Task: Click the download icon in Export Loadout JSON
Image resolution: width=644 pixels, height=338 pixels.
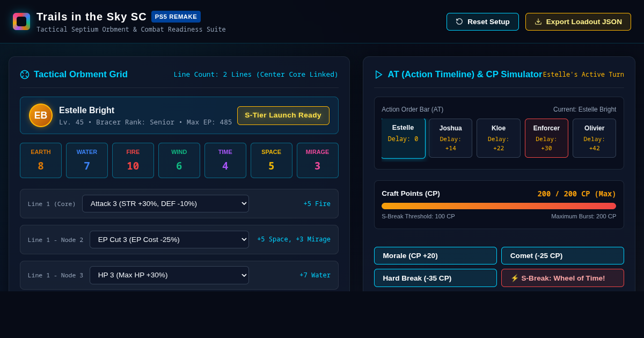Action: [x=538, y=21]
